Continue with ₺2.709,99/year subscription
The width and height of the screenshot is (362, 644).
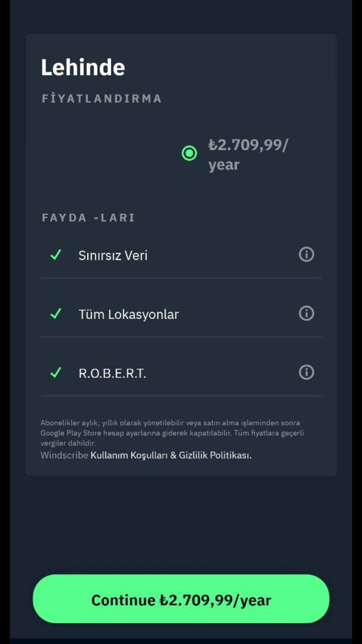pyautogui.click(x=181, y=599)
